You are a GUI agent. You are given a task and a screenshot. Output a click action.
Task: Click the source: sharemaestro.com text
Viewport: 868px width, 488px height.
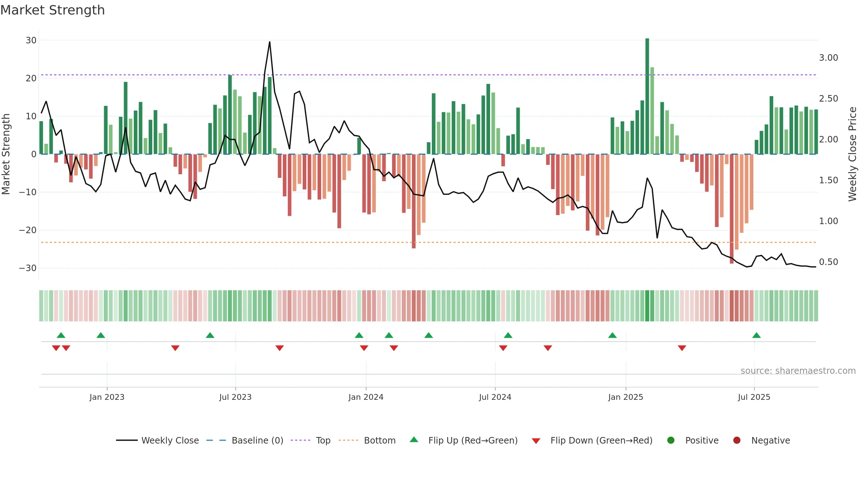(798, 371)
